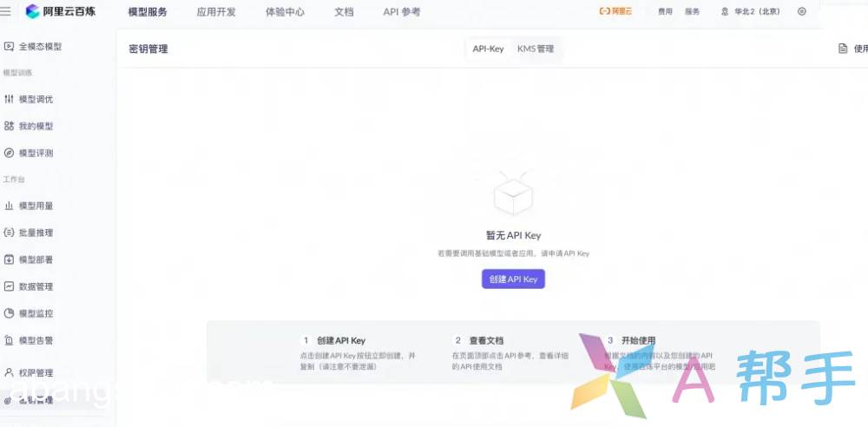Click the settings gear icon in header
The image size is (868, 427).
(801, 11)
